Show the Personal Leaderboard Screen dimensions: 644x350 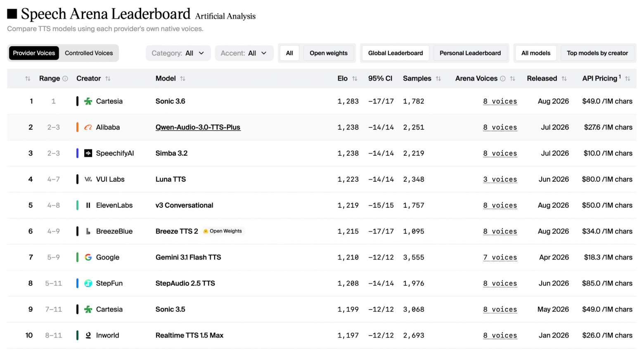pyautogui.click(x=470, y=53)
